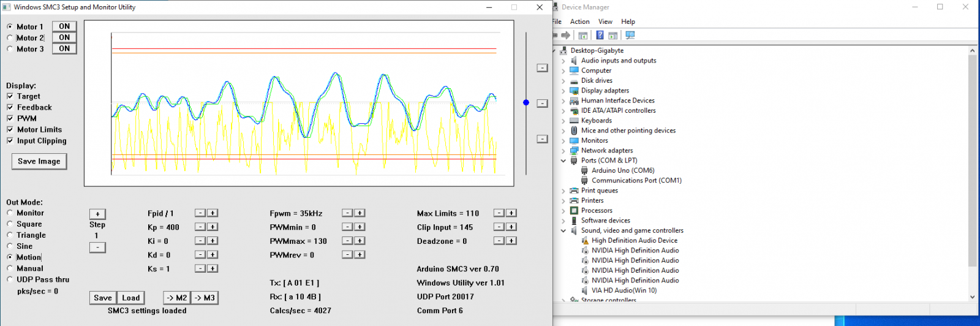Decrease PWMmin with the minus button
Viewport: 980px width, 326px height.
pos(347,227)
